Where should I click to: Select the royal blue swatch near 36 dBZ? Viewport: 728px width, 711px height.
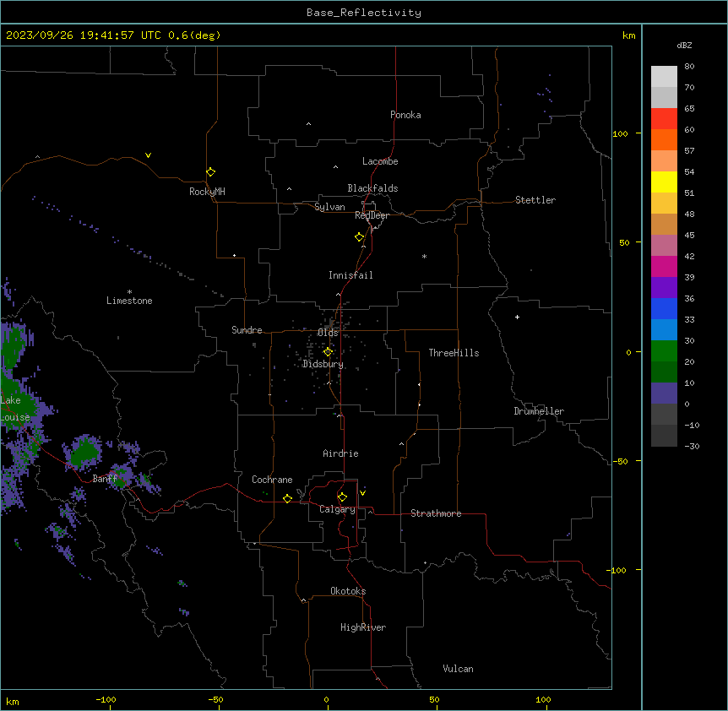[x=664, y=308]
